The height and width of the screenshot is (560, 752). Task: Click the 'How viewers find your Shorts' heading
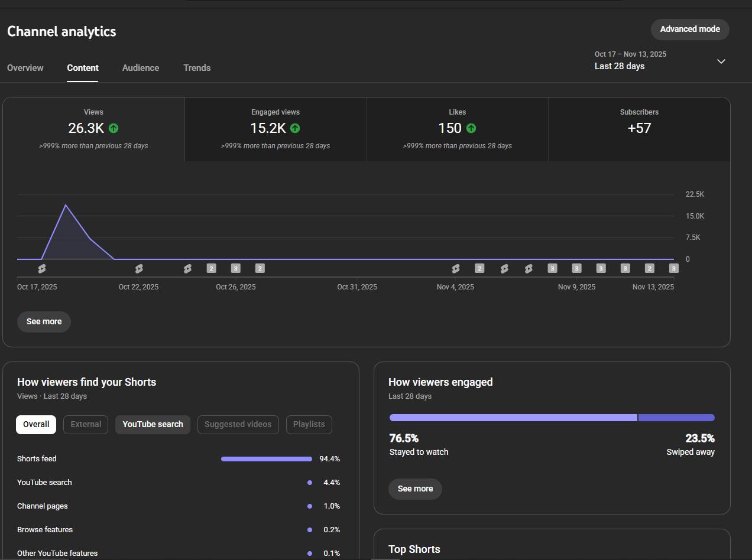86,382
